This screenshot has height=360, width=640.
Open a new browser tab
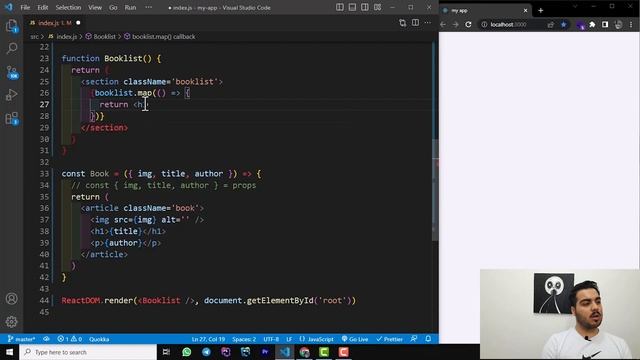541,11
